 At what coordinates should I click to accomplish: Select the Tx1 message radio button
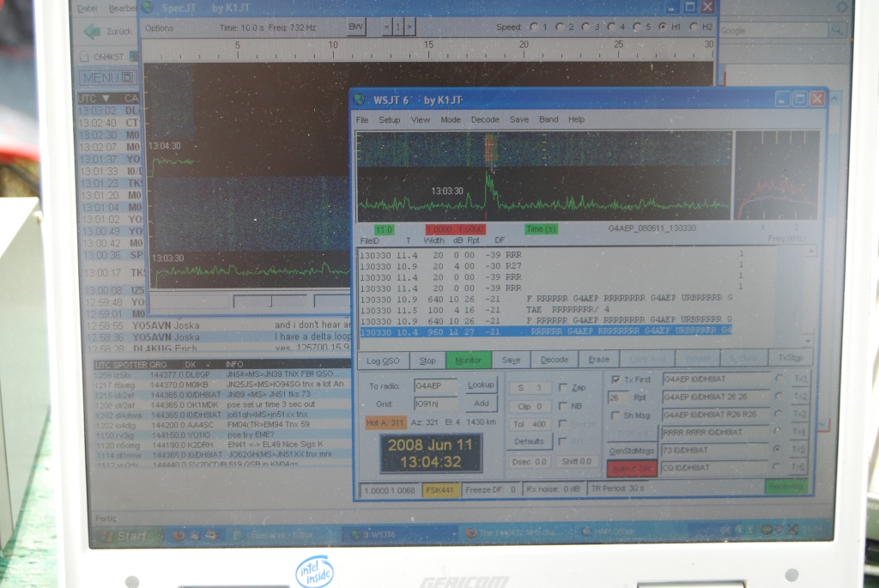tap(779, 379)
